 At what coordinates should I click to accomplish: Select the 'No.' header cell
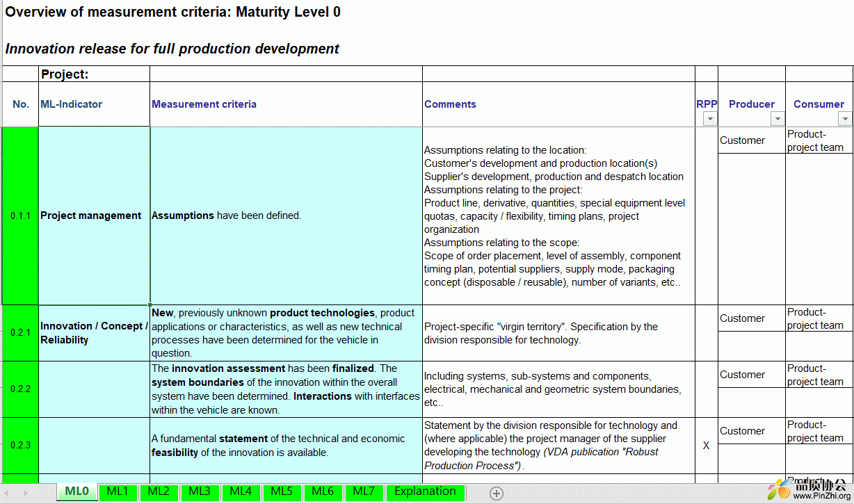(21, 104)
